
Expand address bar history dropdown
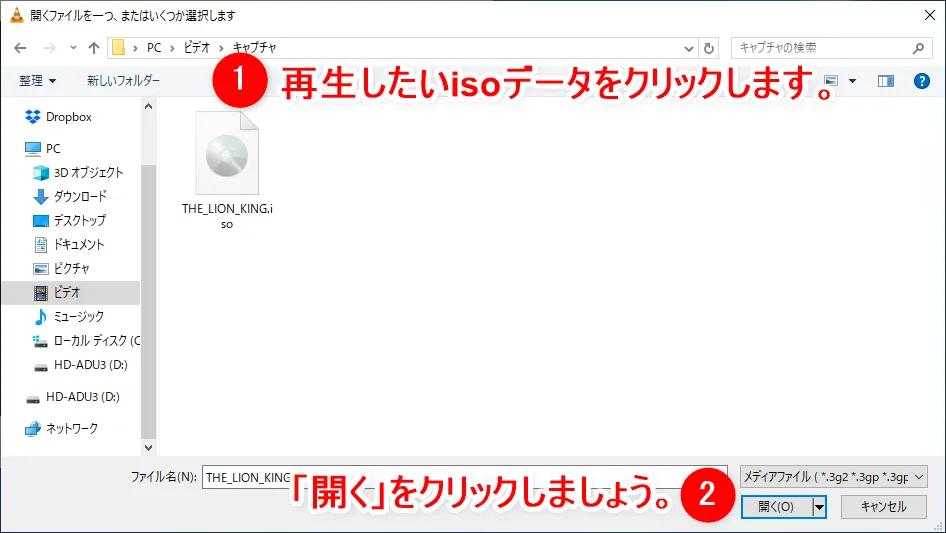(688, 48)
